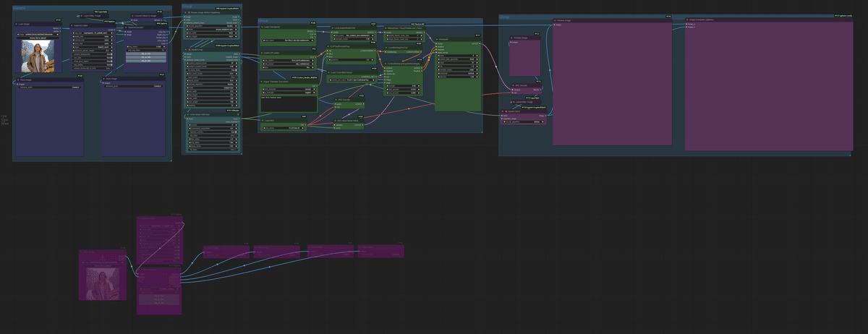The height and width of the screenshot is (334, 868).
Task: Toggle convert_torchscript_to_bf16 in the Sapiens Loader node
Action: click(92, 68)
